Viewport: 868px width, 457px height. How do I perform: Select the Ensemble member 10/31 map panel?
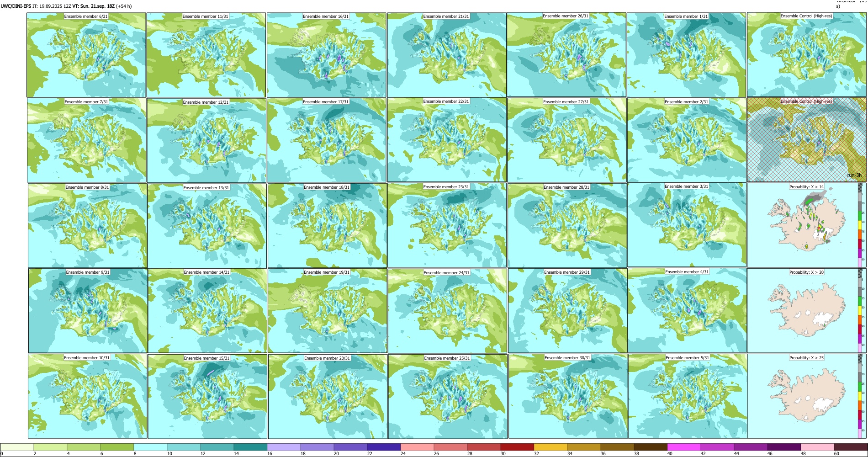click(x=87, y=396)
